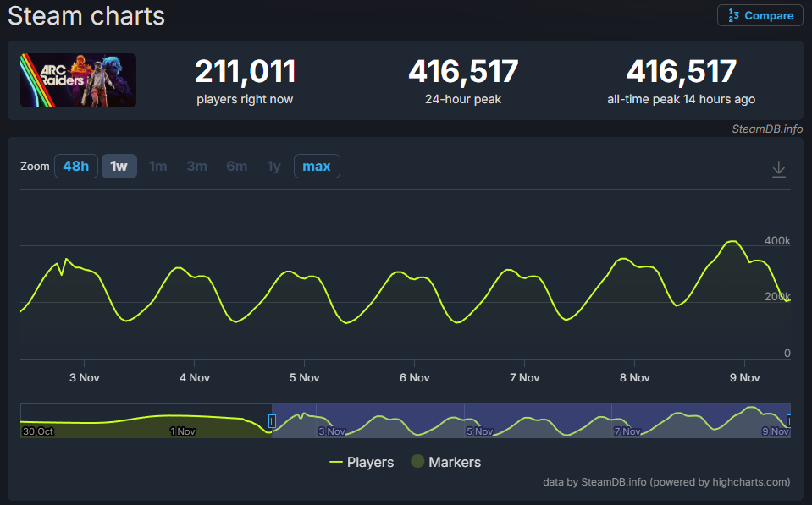
Task: Click the 6m zoom option
Action: point(237,166)
